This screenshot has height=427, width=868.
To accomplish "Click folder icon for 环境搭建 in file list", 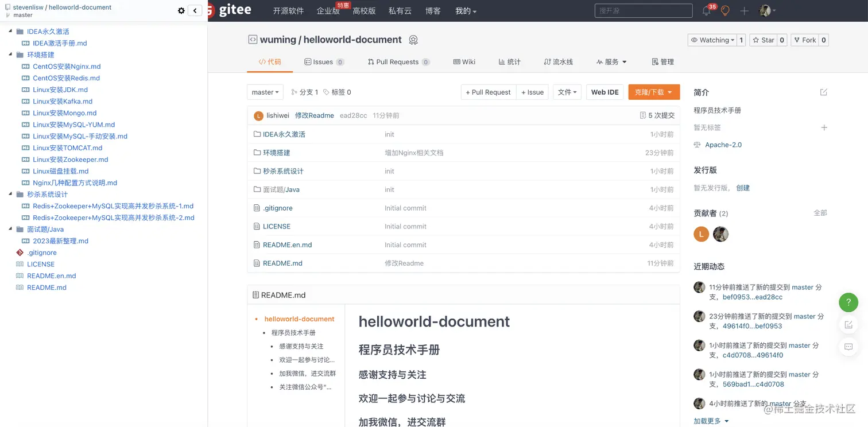I will point(257,153).
